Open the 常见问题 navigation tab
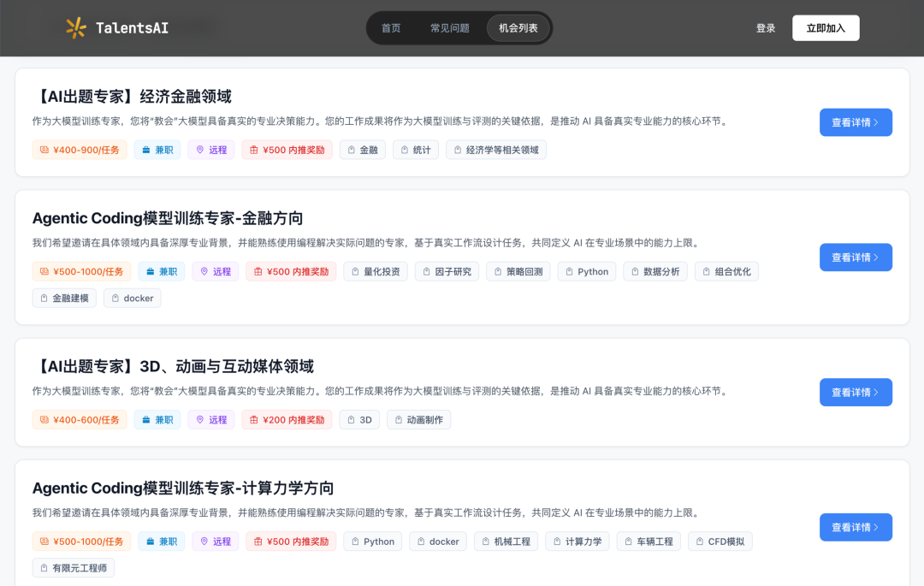The image size is (924, 586). pyautogui.click(x=450, y=28)
